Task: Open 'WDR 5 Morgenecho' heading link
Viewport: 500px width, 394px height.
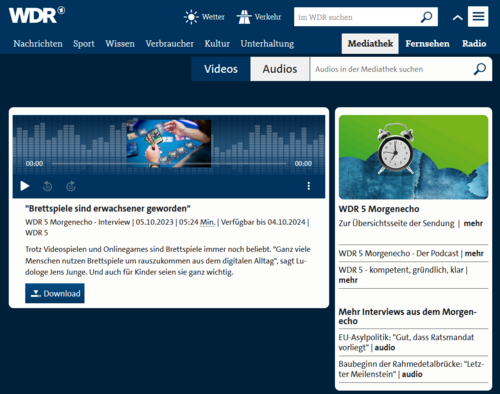Action: (x=379, y=209)
